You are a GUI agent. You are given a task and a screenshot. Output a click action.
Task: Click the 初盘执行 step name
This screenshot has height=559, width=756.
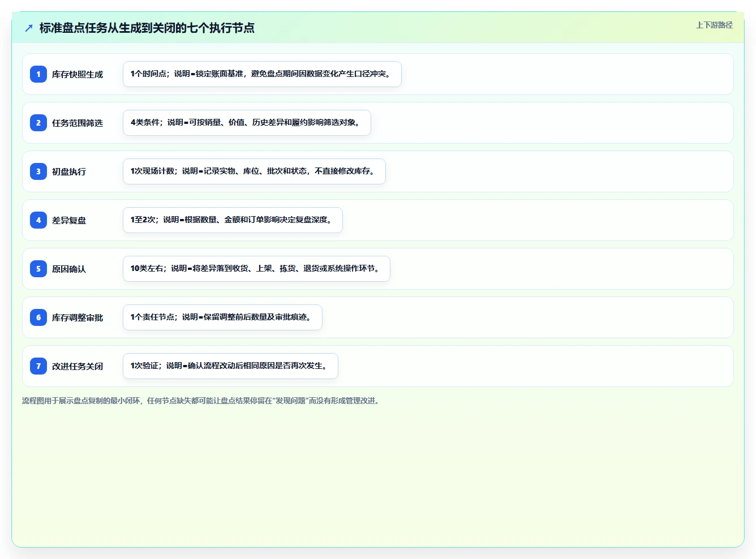pos(69,171)
